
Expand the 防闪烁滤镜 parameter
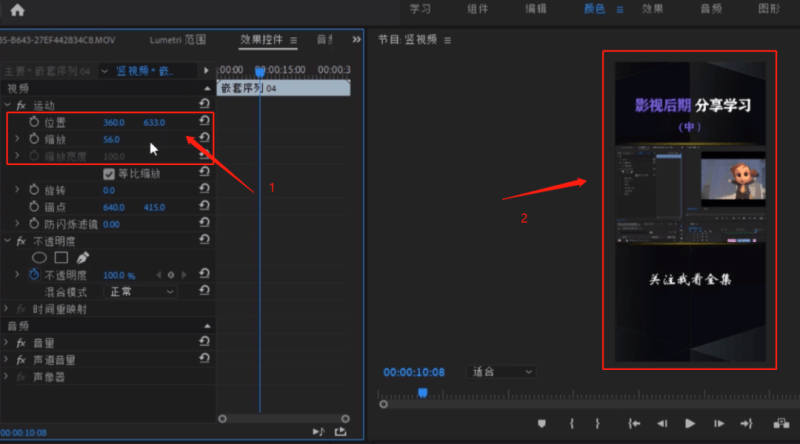[17, 224]
